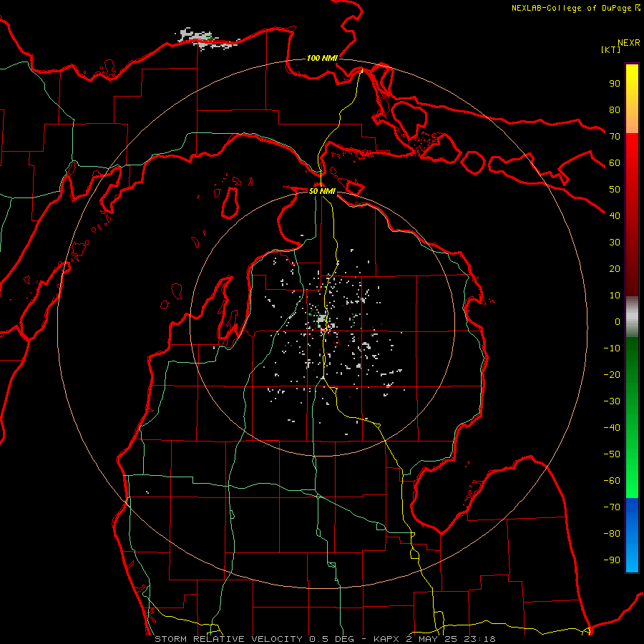Click the 50 value on the velocity scale
Screen dimensions: 644x644
[x=615, y=190]
